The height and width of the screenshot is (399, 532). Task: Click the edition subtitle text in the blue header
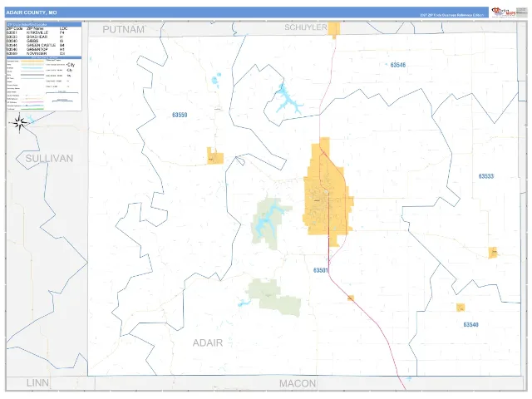coord(451,15)
